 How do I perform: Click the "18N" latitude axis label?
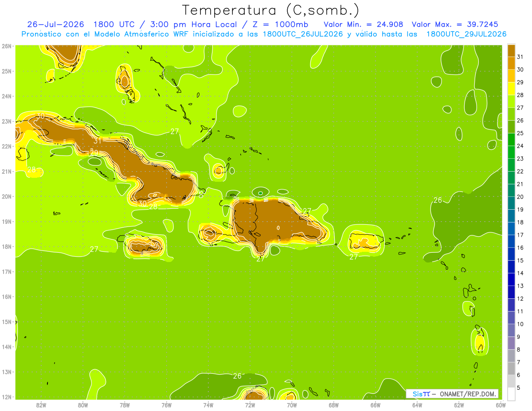point(6,247)
